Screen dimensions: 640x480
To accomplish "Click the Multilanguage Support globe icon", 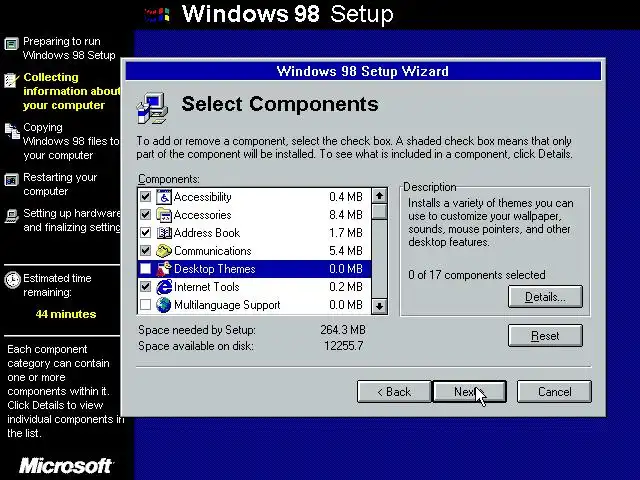I will 164,305.
